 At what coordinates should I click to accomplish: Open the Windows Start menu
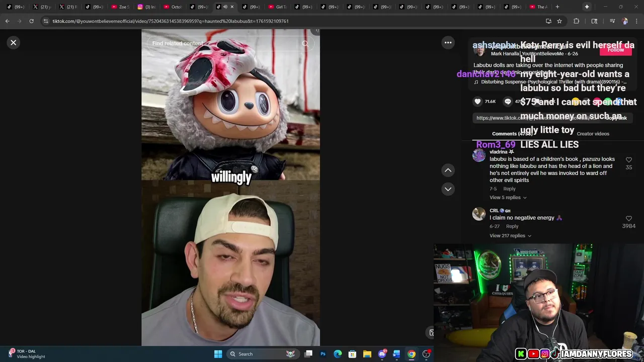[x=218, y=354]
